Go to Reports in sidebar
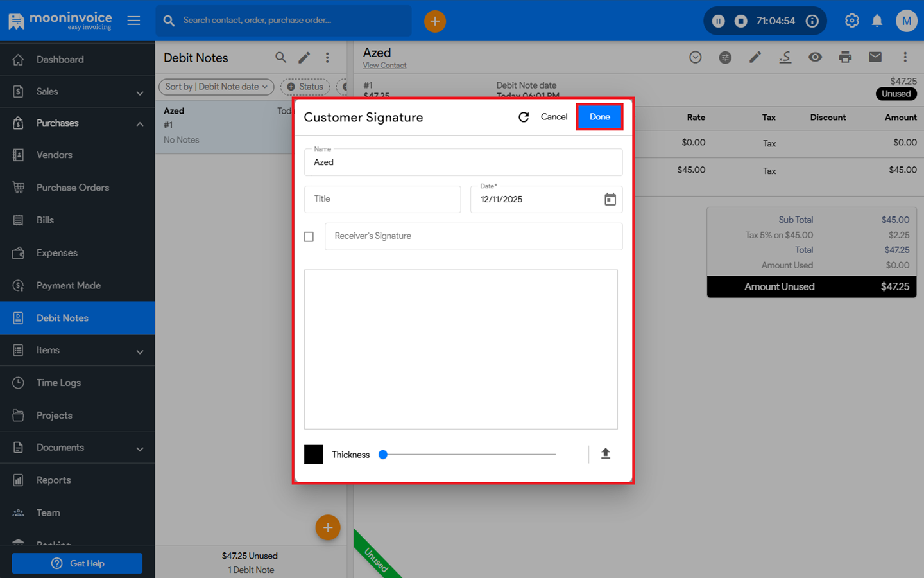This screenshot has width=924, height=578. [x=53, y=480]
